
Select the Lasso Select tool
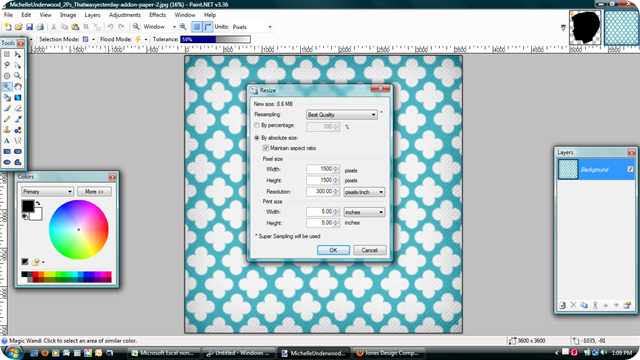click(x=7, y=65)
